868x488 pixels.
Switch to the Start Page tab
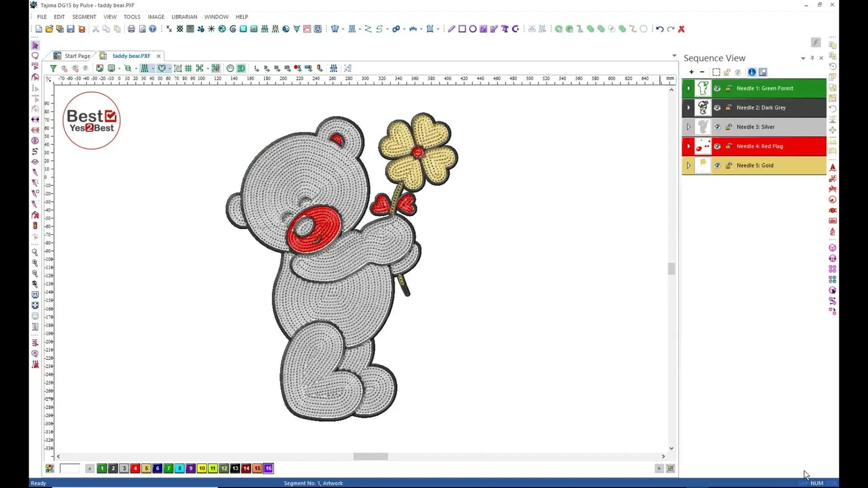[x=72, y=56]
